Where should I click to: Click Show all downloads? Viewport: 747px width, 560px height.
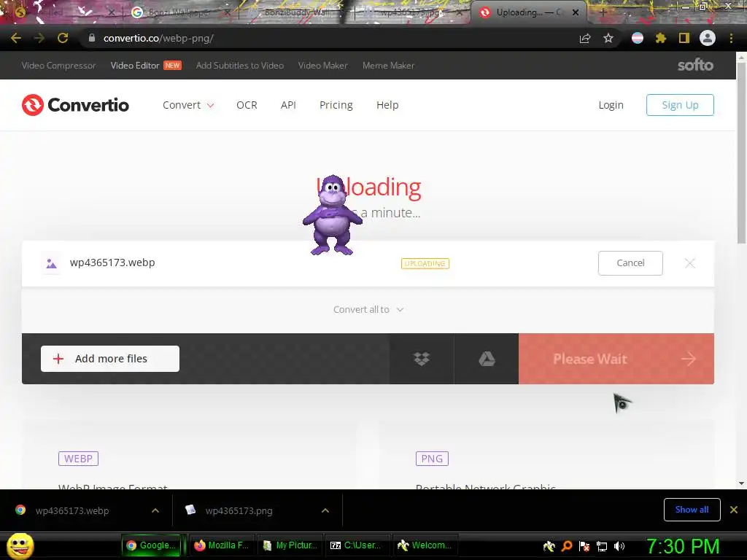click(x=692, y=510)
